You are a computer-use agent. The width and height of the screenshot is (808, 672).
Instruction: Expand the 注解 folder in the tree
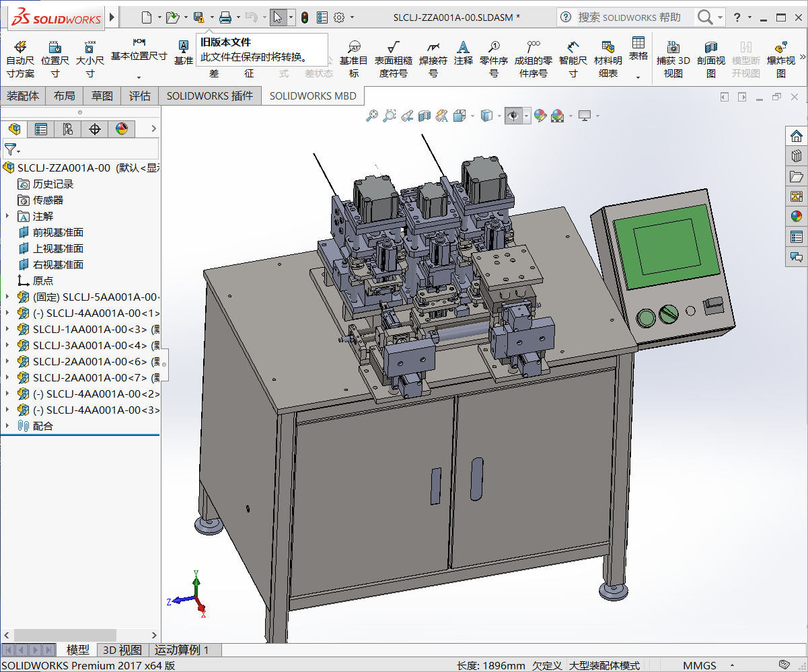coord(7,216)
